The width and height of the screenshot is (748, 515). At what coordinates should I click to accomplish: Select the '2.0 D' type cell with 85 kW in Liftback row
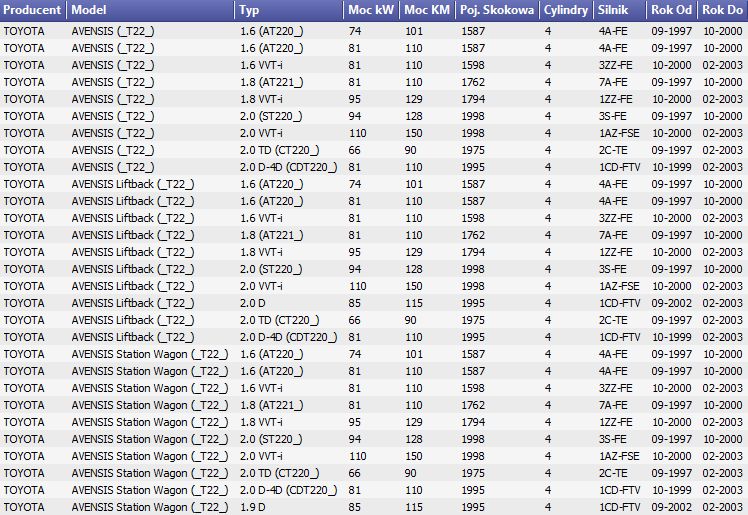(x=252, y=303)
